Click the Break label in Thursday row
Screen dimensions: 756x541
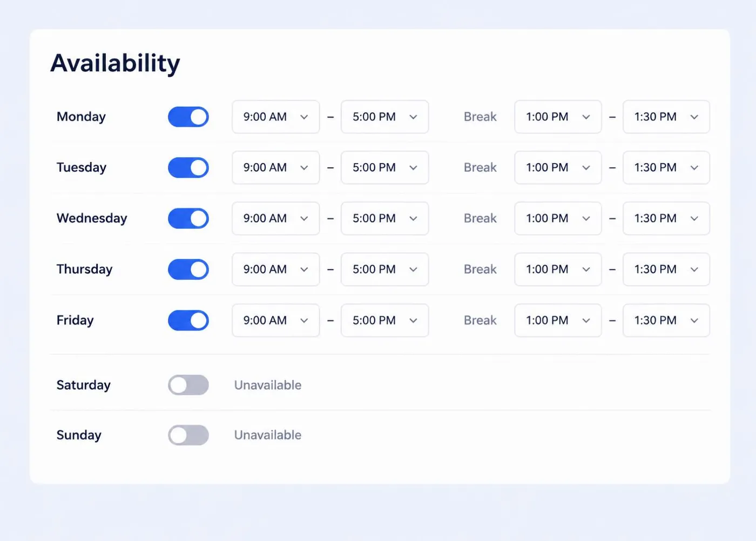pyautogui.click(x=480, y=269)
